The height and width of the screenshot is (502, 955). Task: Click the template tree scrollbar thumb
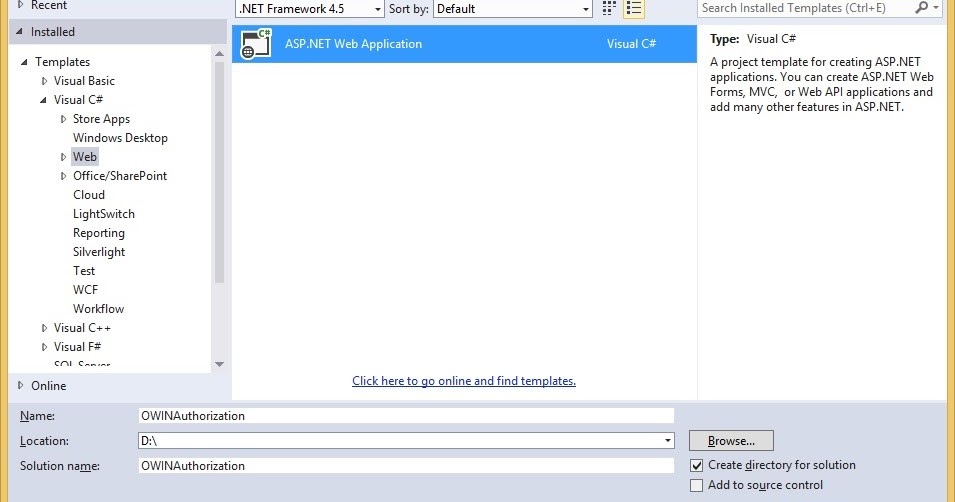pyautogui.click(x=219, y=172)
